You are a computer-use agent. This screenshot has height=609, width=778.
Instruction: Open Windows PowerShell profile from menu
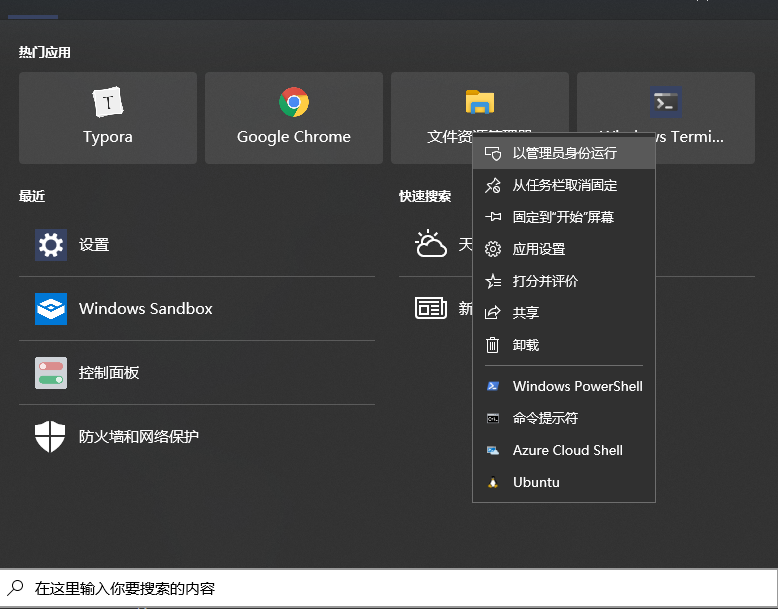564,386
